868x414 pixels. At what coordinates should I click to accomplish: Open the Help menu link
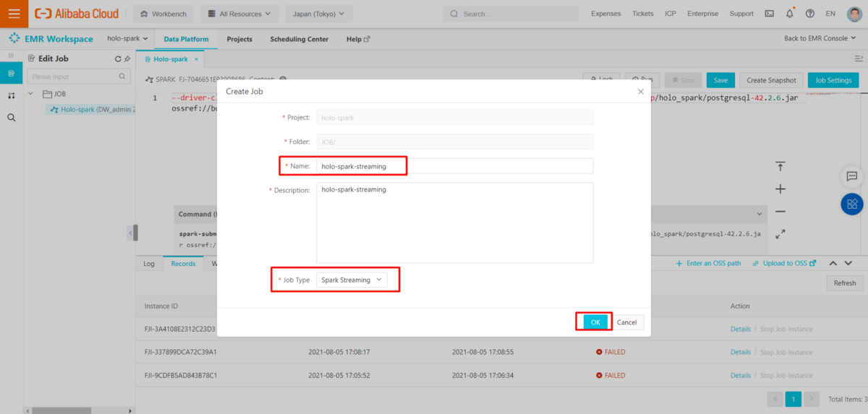coord(358,39)
